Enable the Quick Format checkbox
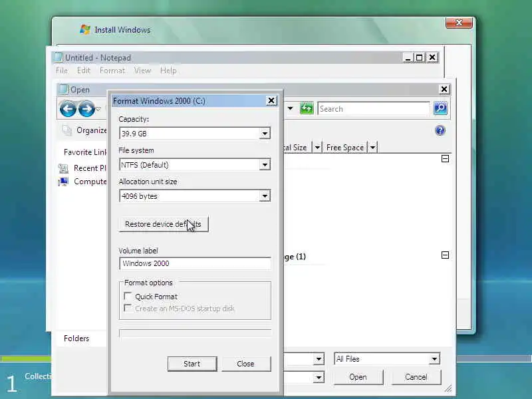The width and height of the screenshot is (532, 399). tap(128, 296)
